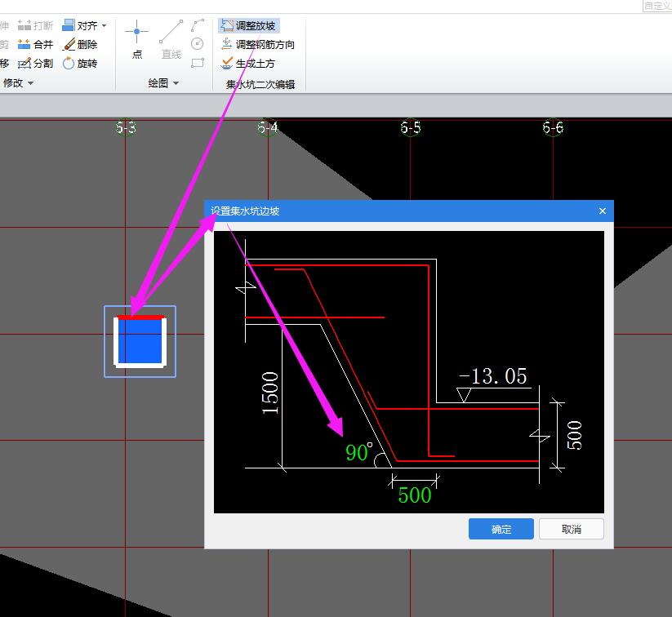Click the axis label 5-3
Image resolution: width=672 pixels, height=617 pixels.
pos(126,127)
